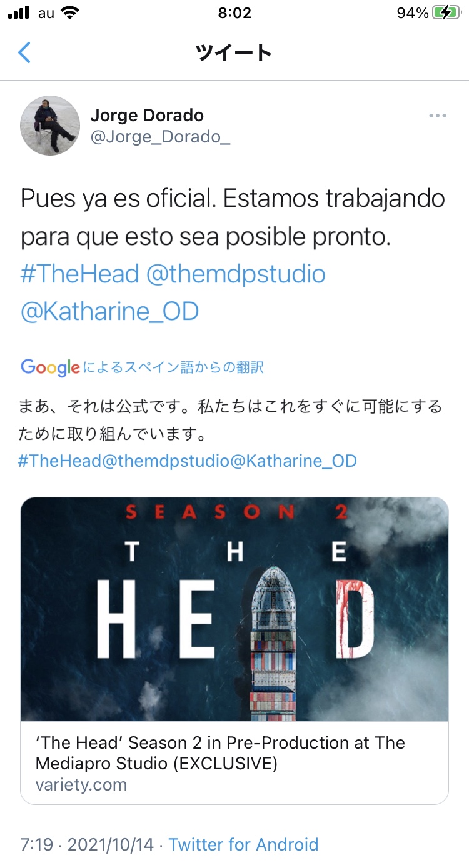Tap the back arrow icon
Screen dimensions: 469x868
pyautogui.click(x=24, y=52)
